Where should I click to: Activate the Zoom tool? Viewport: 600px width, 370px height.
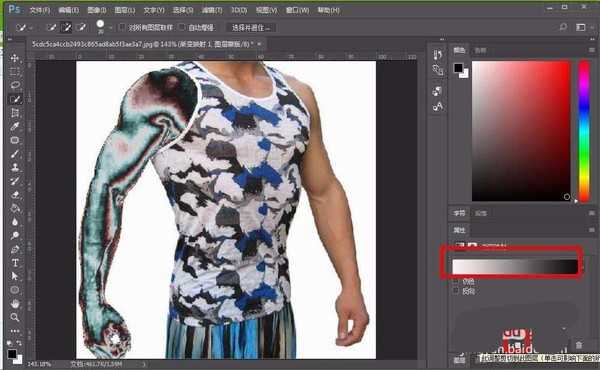[15, 317]
